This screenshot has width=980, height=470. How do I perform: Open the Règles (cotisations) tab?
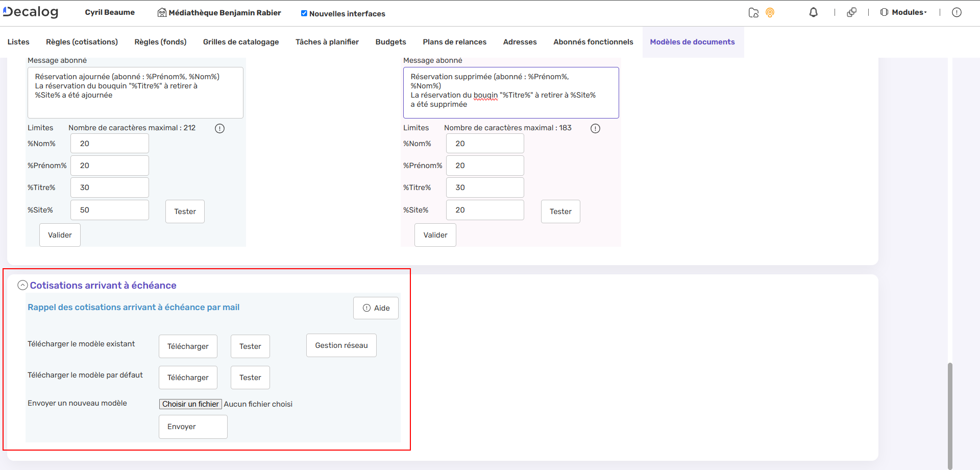click(x=81, y=42)
